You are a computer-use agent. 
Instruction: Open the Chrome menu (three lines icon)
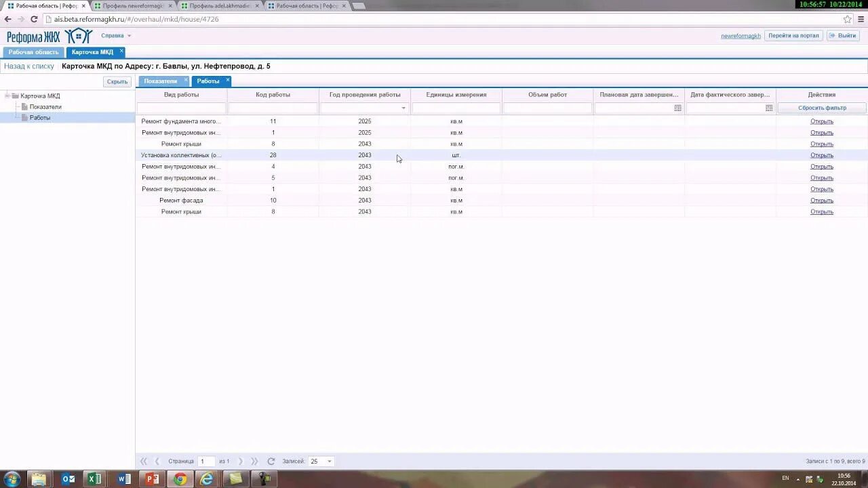(x=861, y=20)
